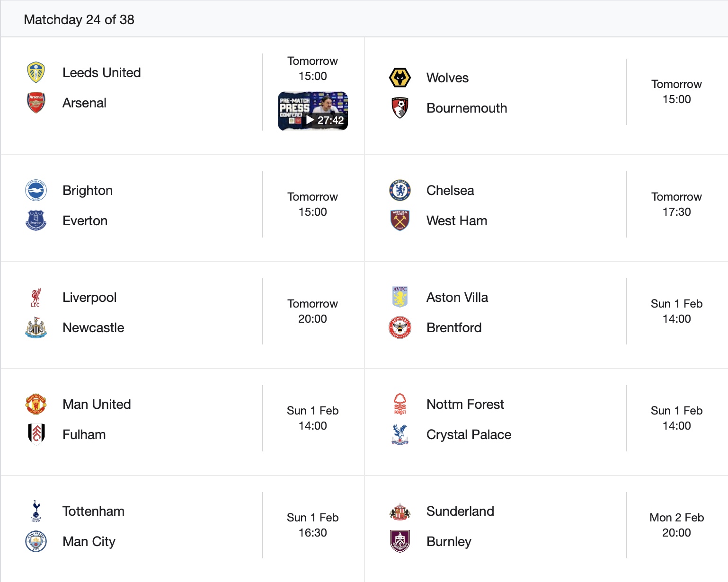
Task: Open the Sunderland team link
Action: pyautogui.click(x=460, y=511)
